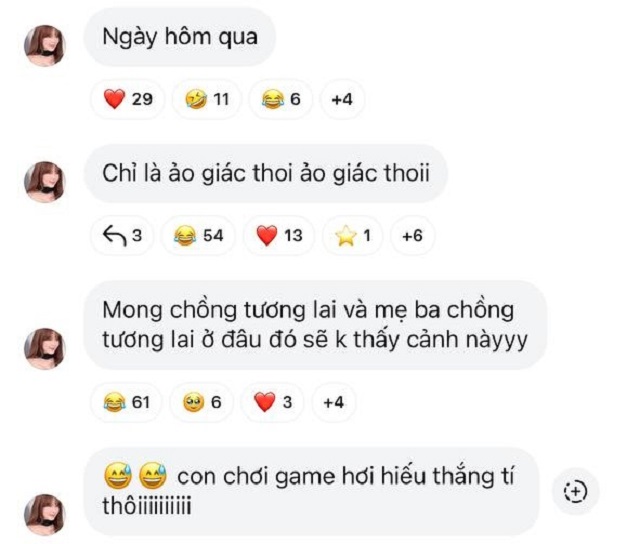Tap the heart reaction with 3 count
Viewport: 640px width, 544px height.
coord(272,402)
